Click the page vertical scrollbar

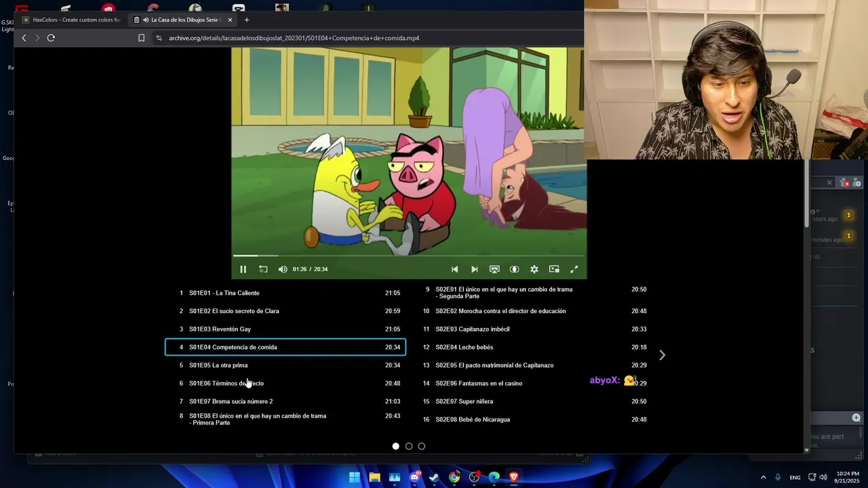tap(806, 193)
